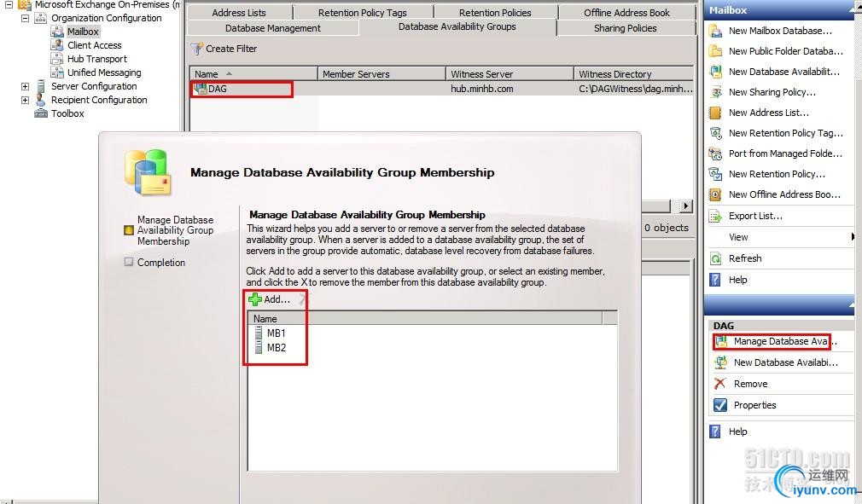862x504 pixels.
Task: Click the red Remove icon under DAG
Action: (719, 384)
